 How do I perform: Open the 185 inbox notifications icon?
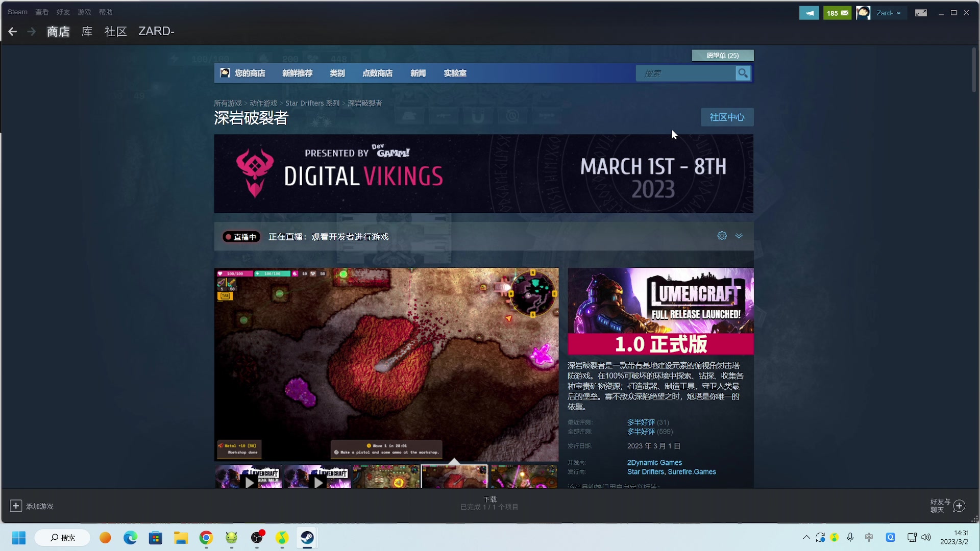point(837,13)
